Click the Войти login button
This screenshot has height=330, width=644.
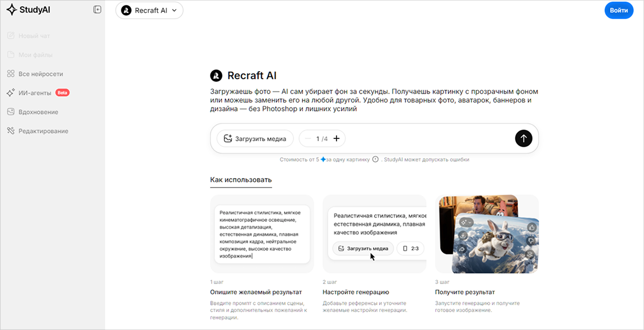(619, 11)
